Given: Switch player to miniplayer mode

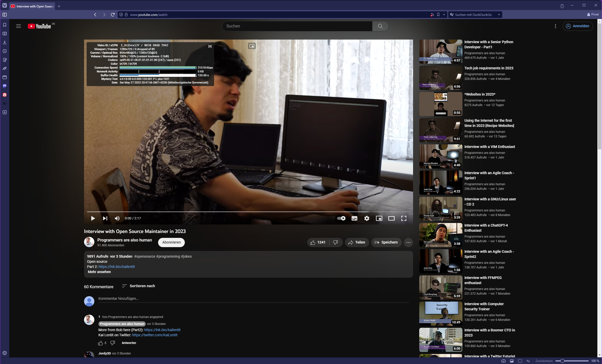Looking at the screenshot, I should click(x=379, y=218).
